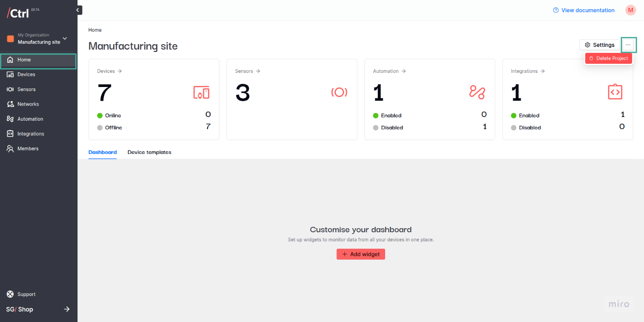Click the Devices card header arrow
644x322 pixels.
[x=120, y=71]
